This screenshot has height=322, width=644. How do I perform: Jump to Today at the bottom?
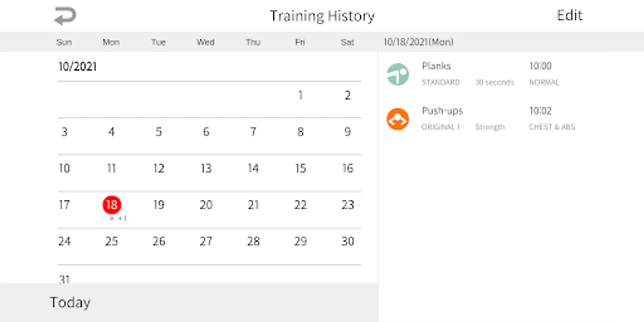tap(70, 302)
